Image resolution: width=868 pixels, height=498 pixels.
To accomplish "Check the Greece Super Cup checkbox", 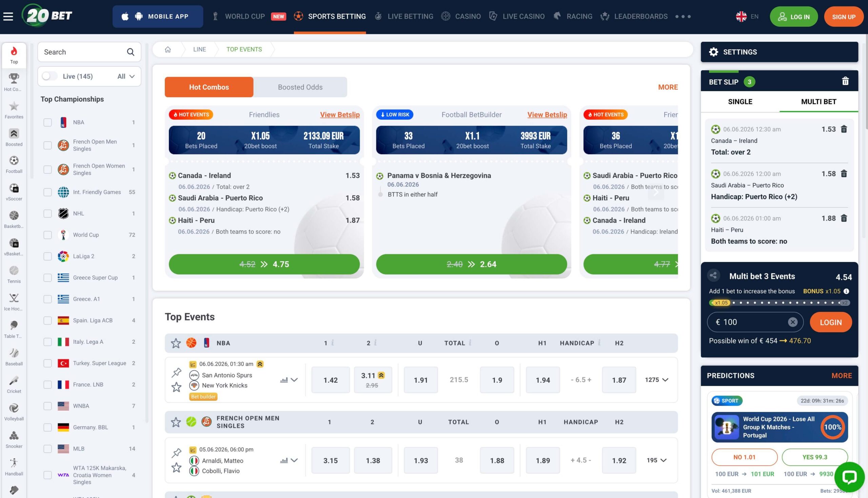I will coord(47,278).
